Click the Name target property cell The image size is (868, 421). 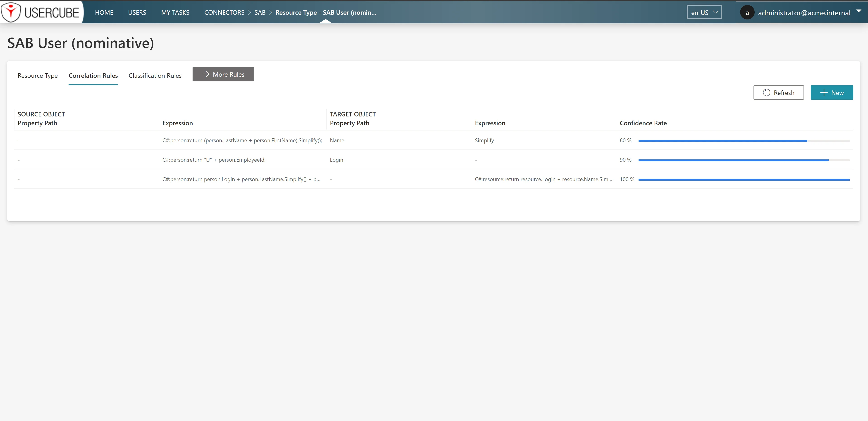(x=337, y=140)
